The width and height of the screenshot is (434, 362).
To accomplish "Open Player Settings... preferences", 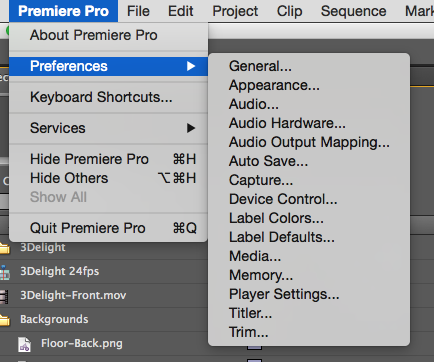I will pos(309,294).
